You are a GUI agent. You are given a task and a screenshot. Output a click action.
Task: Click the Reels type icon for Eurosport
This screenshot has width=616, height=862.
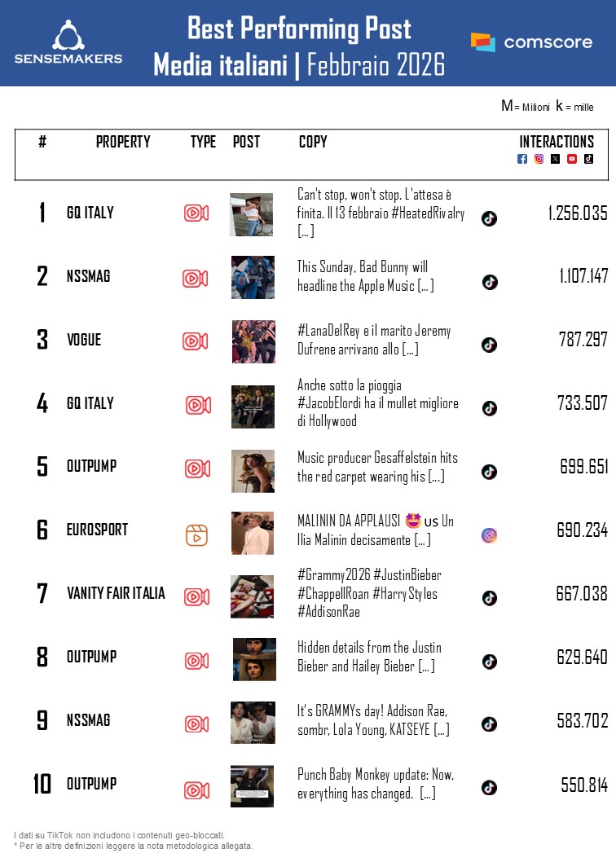pos(196,535)
